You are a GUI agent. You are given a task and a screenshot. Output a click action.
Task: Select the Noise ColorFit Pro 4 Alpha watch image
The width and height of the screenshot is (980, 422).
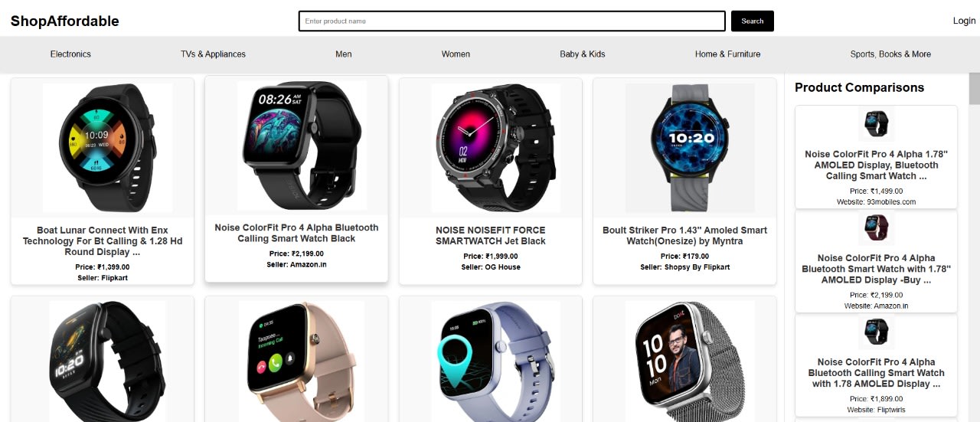point(302,146)
